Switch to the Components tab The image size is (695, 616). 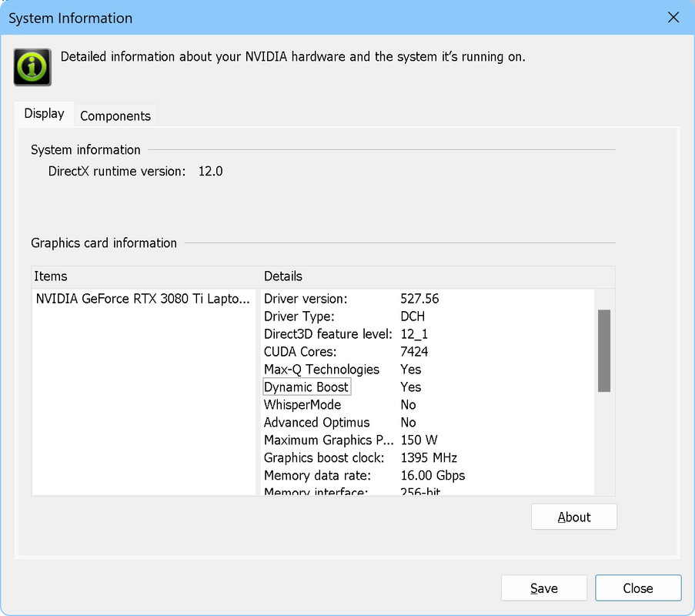coord(115,115)
